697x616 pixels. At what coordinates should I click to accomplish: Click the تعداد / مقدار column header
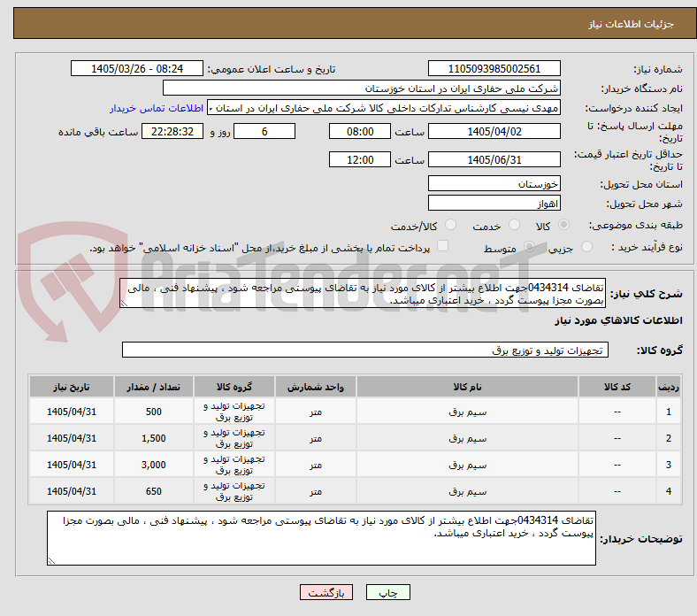pos(153,387)
